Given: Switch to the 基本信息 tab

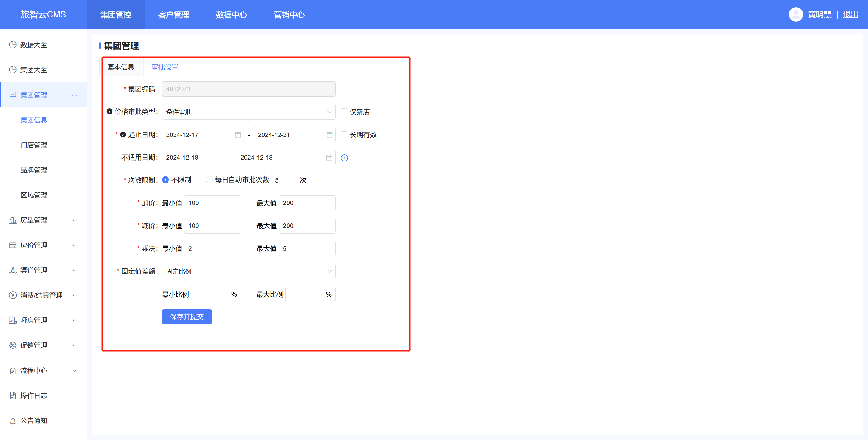Looking at the screenshot, I should (x=121, y=67).
